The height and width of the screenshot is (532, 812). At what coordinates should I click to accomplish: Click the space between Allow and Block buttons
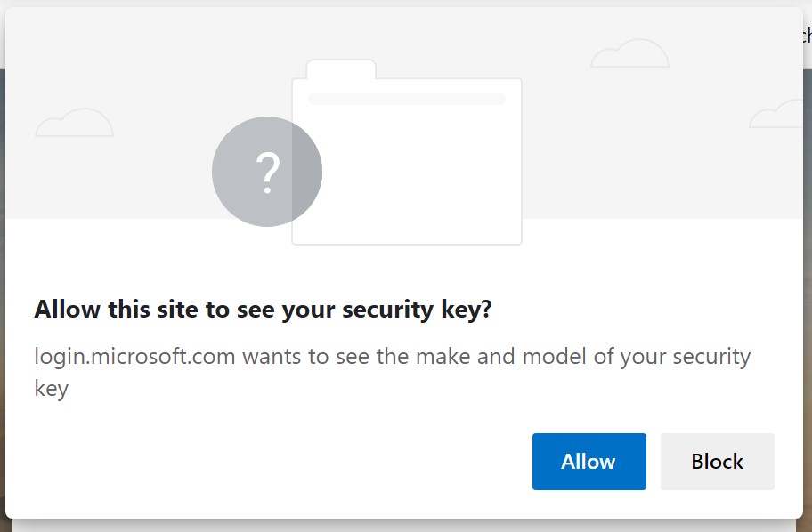pyautogui.click(x=653, y=462)
